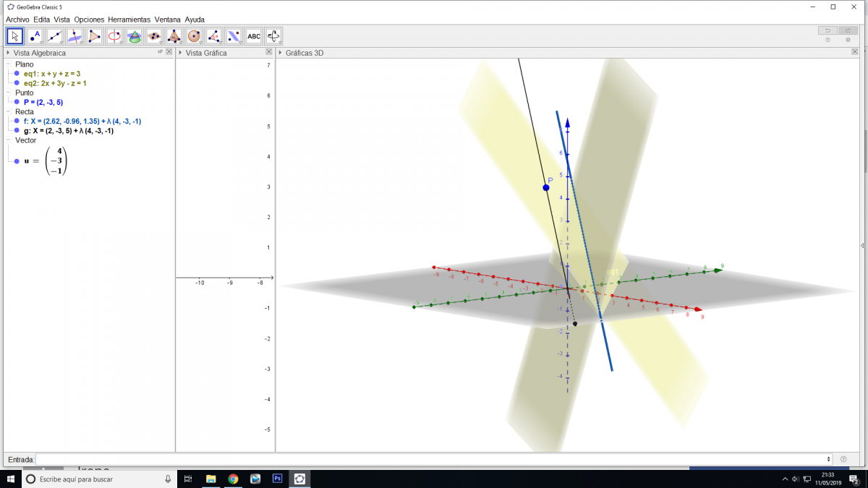
Task: Click the Rotate 3D view tool
Action: click(273, 36)
